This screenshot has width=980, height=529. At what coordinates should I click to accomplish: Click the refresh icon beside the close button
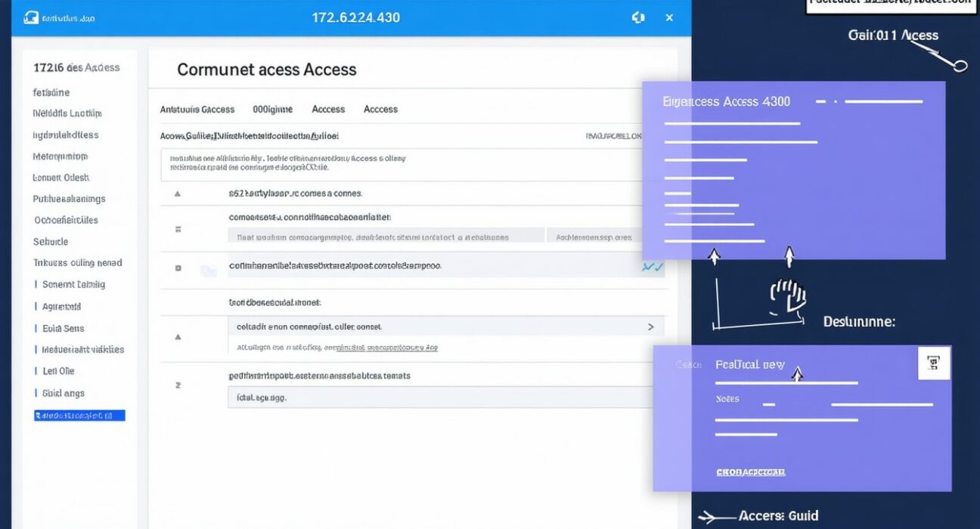click(x=637, y=17)
